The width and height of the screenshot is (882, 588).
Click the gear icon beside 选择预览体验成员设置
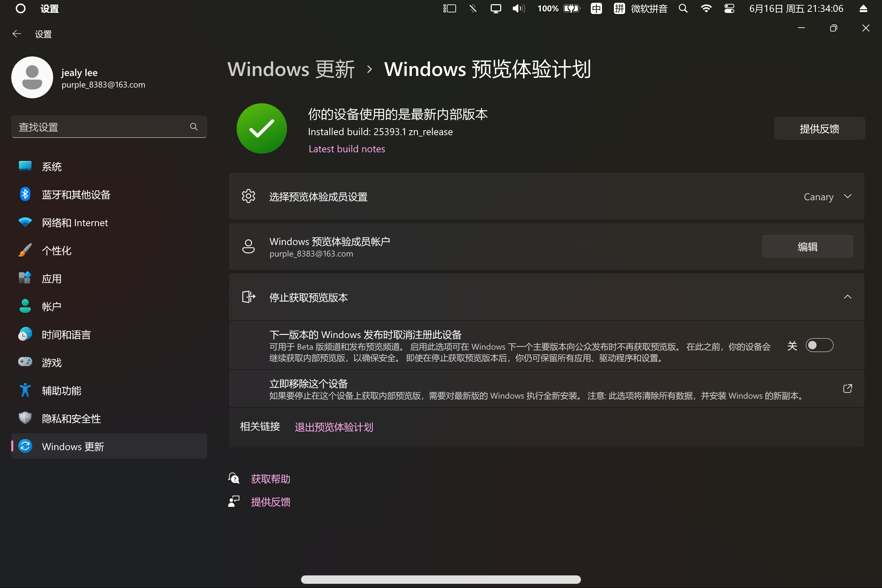248,196
